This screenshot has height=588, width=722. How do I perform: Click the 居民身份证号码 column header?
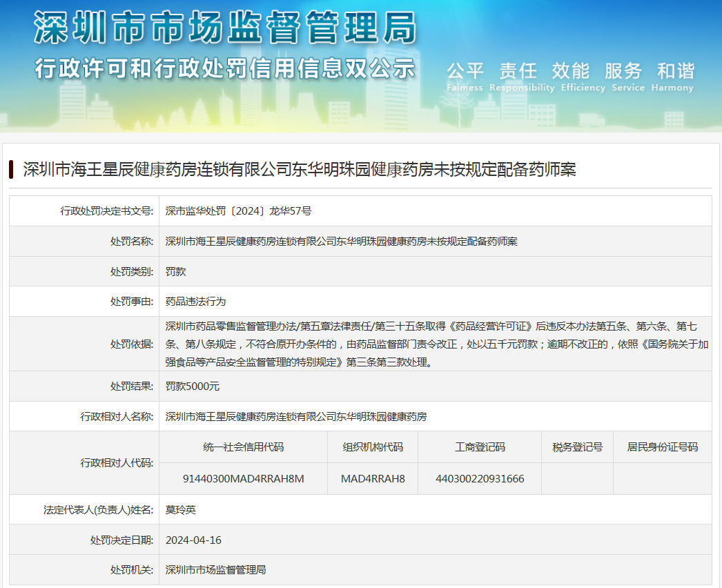[x=663, y=447]
